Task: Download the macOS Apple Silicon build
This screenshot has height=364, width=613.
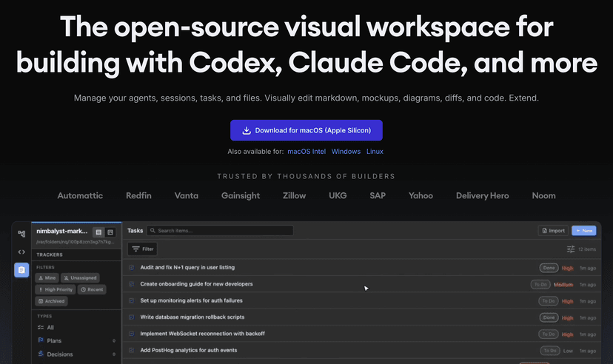Action: pyautogui.click(x=306, y=130)
